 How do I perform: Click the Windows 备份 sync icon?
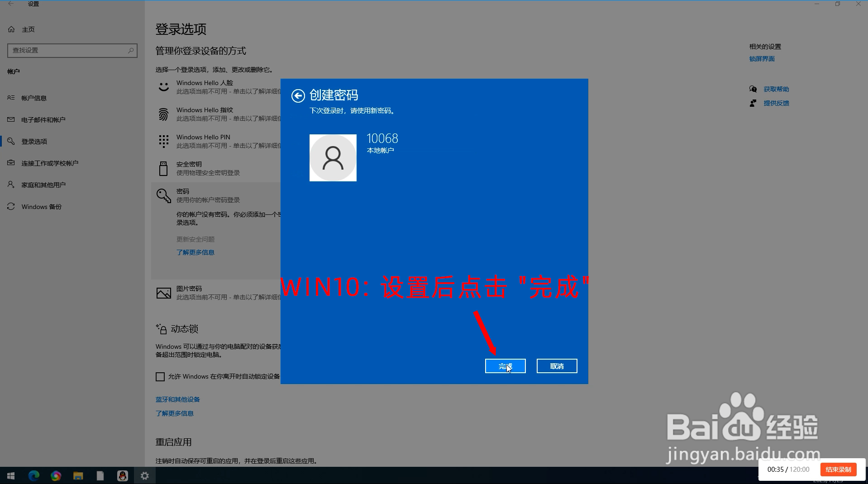11,206
